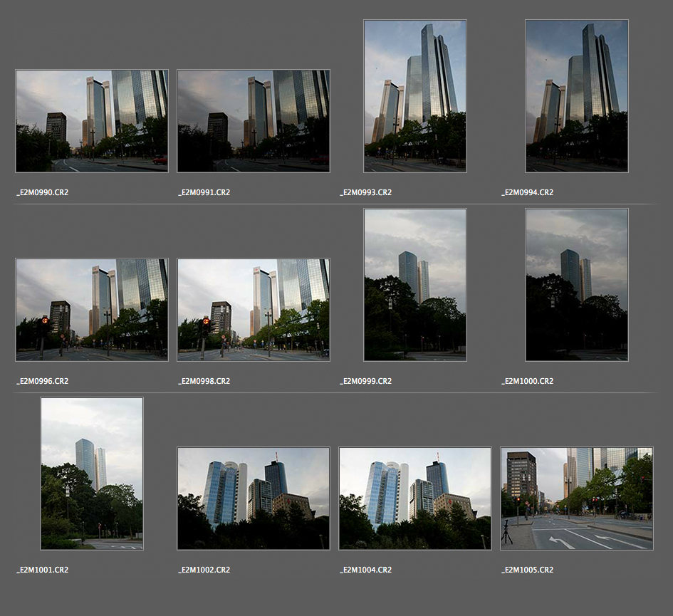This screenshot has width=673, height=616.
Task: Select the _E2M1001.CR2 tower thumbnail
Action: pos(92,474)
